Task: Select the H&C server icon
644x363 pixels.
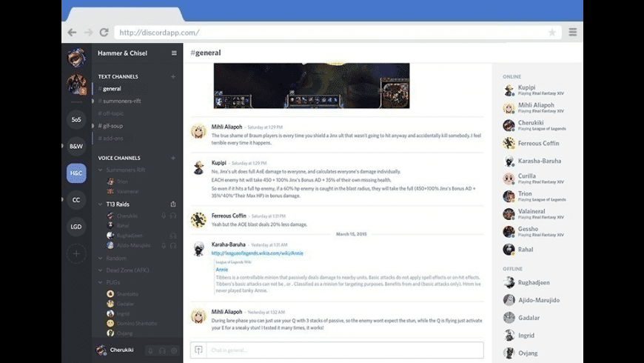Action: pos(76,173)
